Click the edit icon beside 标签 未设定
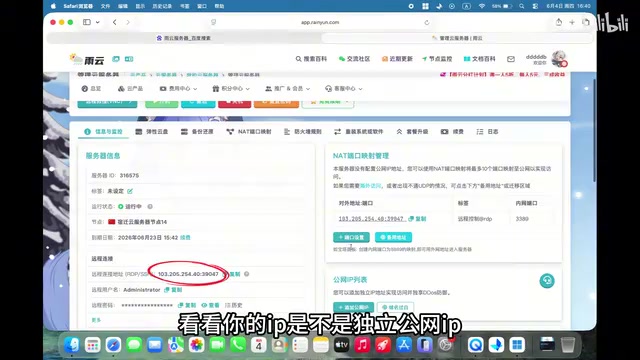Screen dimensions: 640x360 (130, 191)
